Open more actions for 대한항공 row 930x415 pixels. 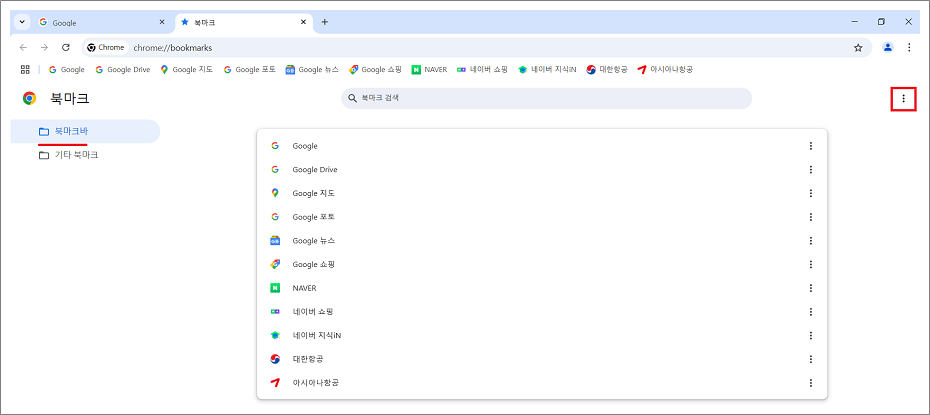[811, 359]
